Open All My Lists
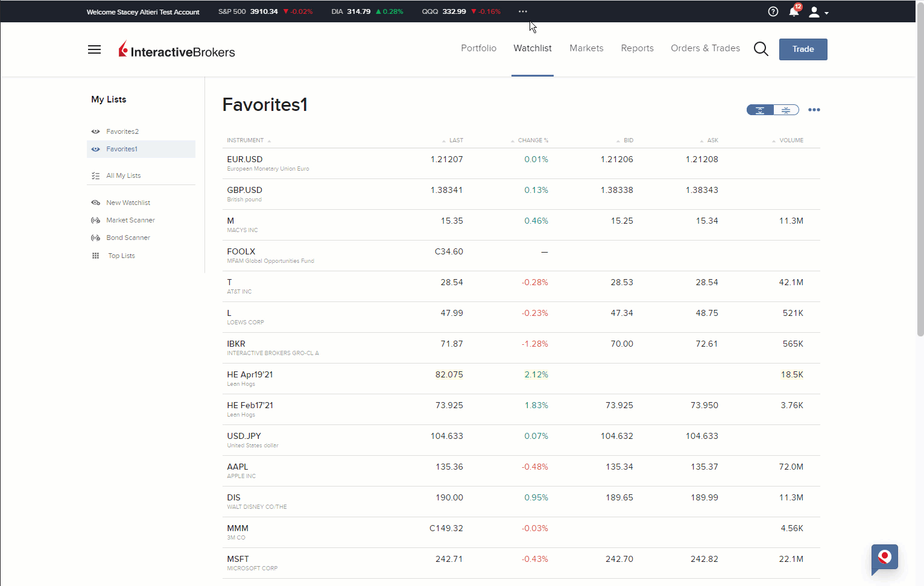 click(123, 175)
